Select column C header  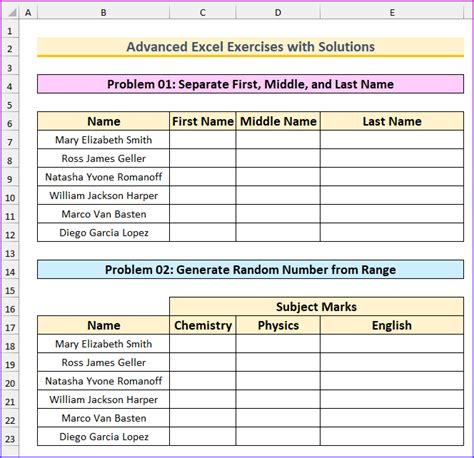202,13
